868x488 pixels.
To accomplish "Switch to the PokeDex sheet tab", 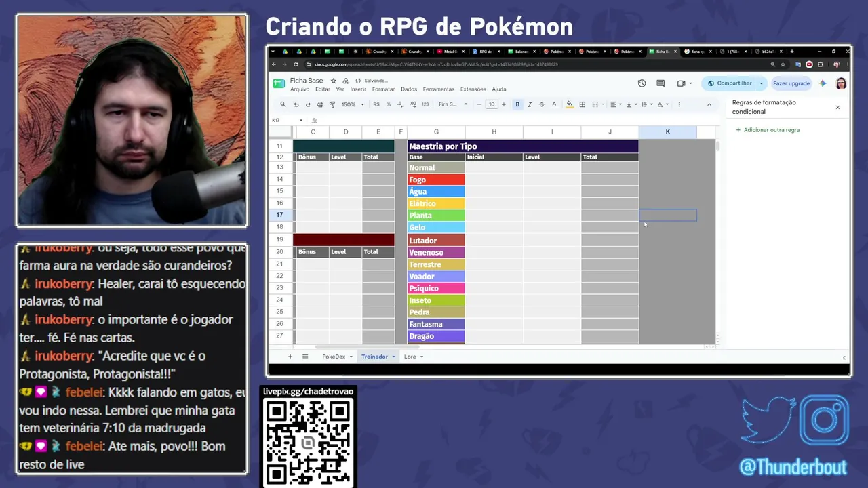I will 334,357.
